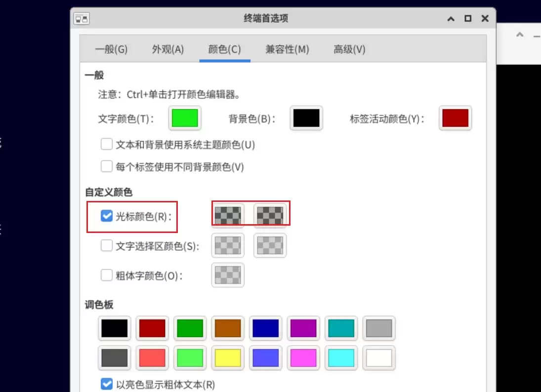Click the bold text color swatch
The width and height of the screenshot is (541, 392).
(x=228, y=275)
